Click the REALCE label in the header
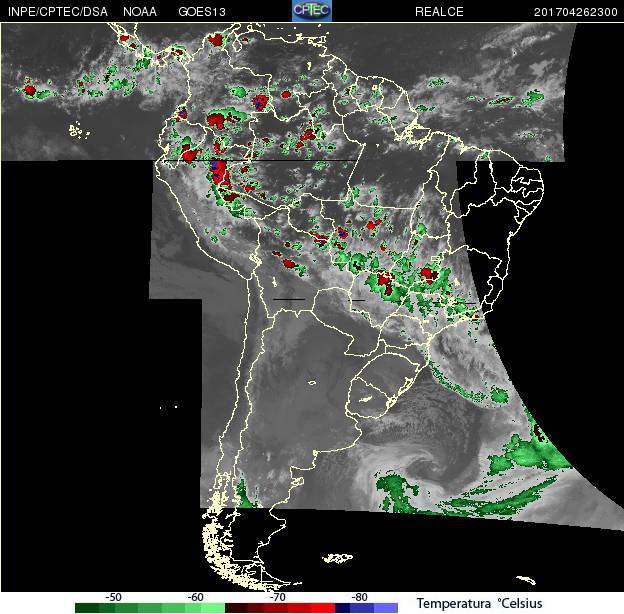The image size is (624, 614). [x=439, y=12]
